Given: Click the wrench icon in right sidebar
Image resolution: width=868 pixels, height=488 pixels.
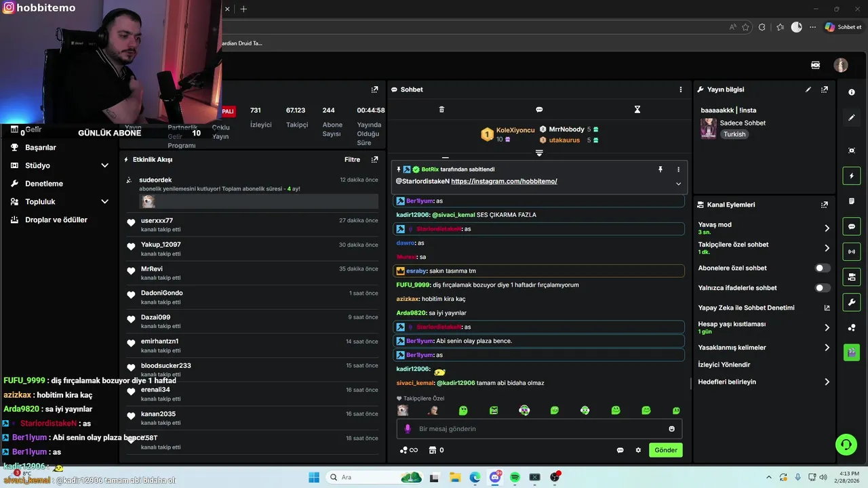Looking at the screenshot, I should coord(852,302).
